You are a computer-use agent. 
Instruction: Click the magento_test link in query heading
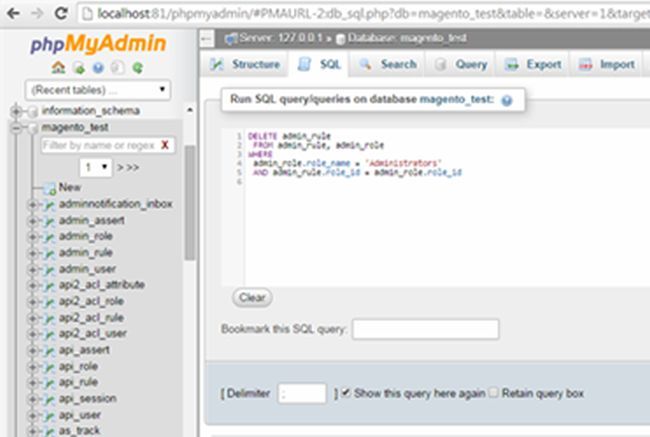(456, 100)
